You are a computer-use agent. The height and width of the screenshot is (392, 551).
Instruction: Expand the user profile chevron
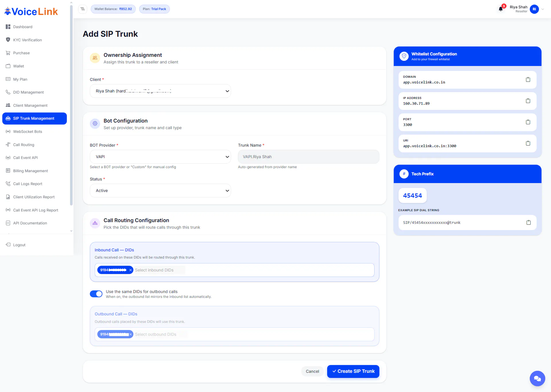(543, 9)
